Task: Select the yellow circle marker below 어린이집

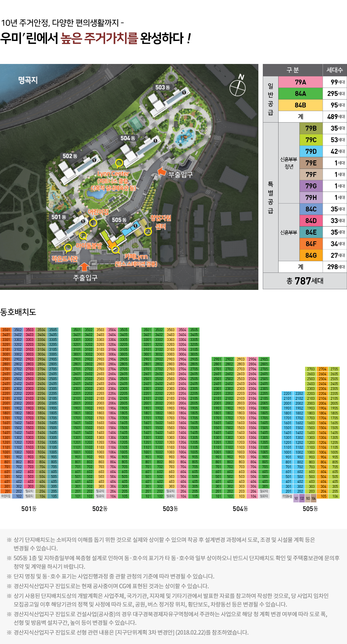Action: [x=93, y=223]
